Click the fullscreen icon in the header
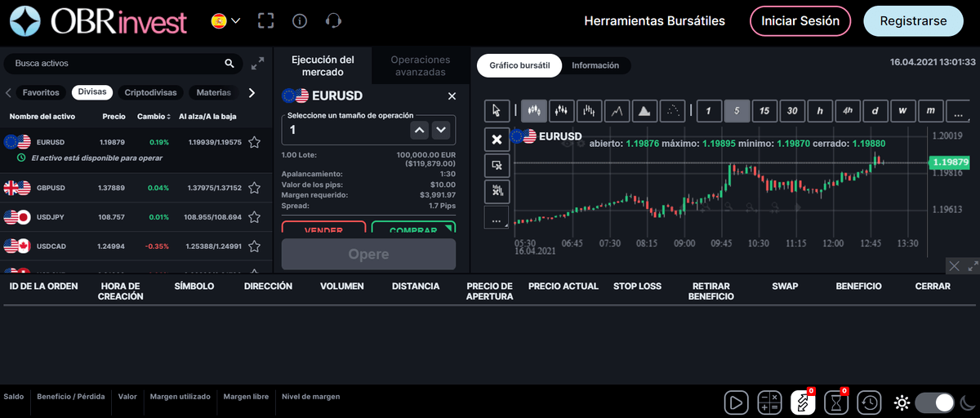This screenshot has width=980, height=418. (x=265, y=21)
